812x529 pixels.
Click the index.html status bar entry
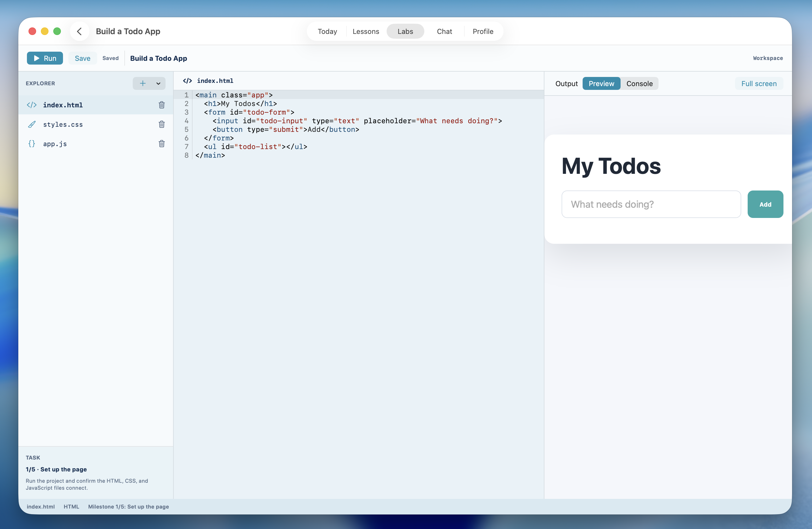pos(41,506)
